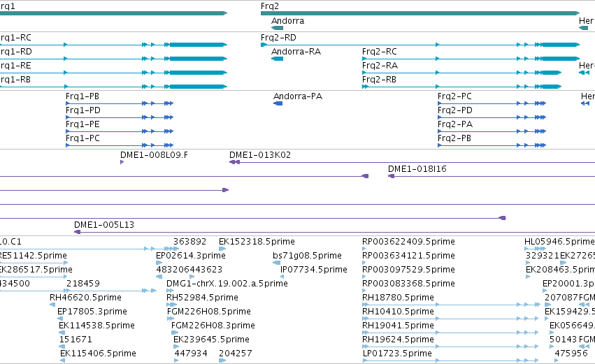Select the RH19624.5prime EST label

coord(398,340)
